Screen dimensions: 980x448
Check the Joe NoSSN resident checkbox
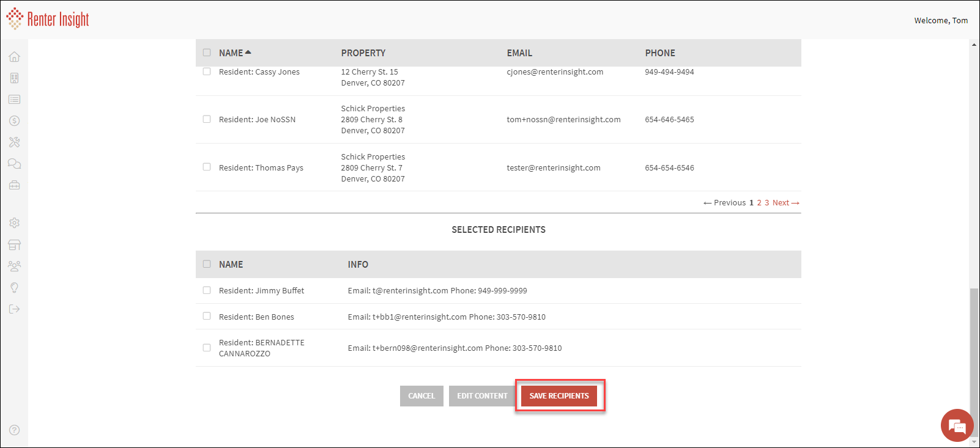click(x=207, y=119)
